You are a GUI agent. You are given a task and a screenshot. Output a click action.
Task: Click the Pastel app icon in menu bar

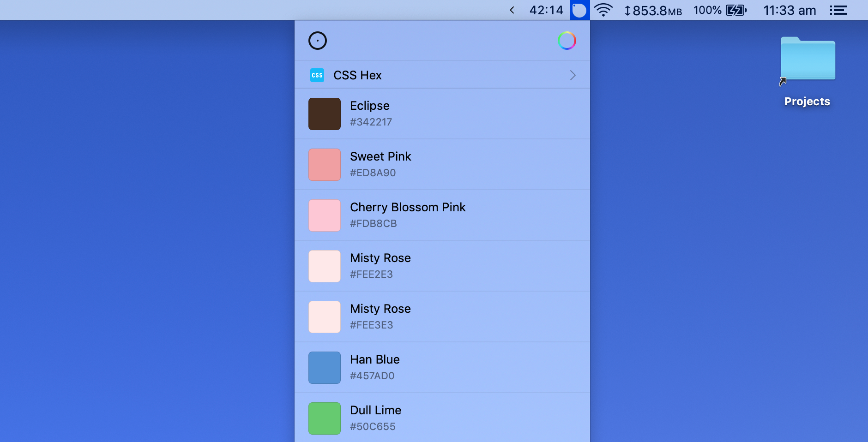coord(579,10)
